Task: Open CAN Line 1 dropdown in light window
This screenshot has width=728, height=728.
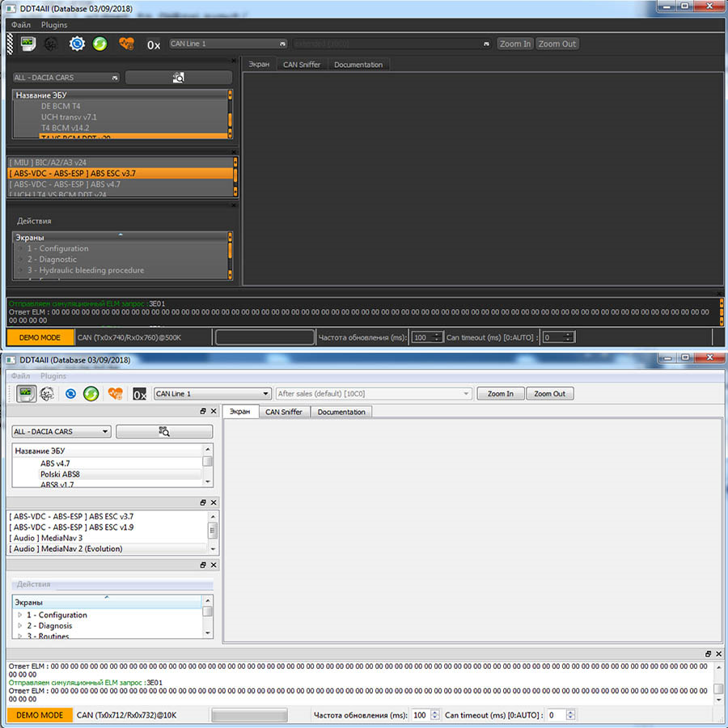Action: click(x=213, y=394)
